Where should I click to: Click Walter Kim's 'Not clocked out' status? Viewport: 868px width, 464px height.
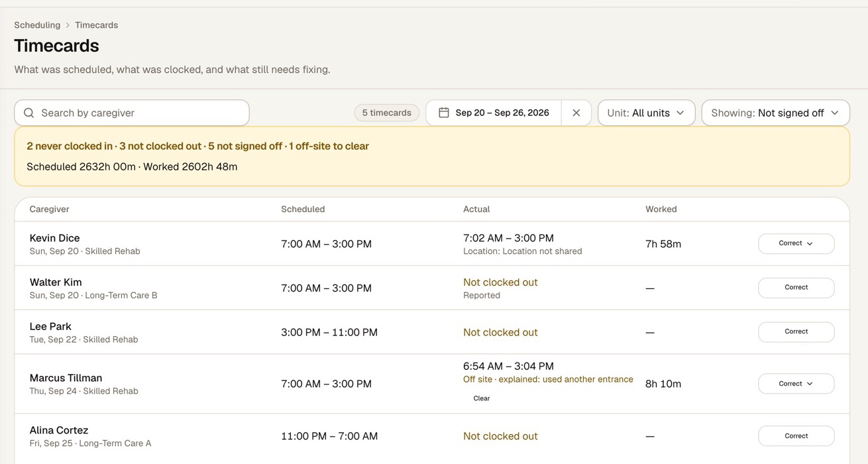click(x=500, y=282)
